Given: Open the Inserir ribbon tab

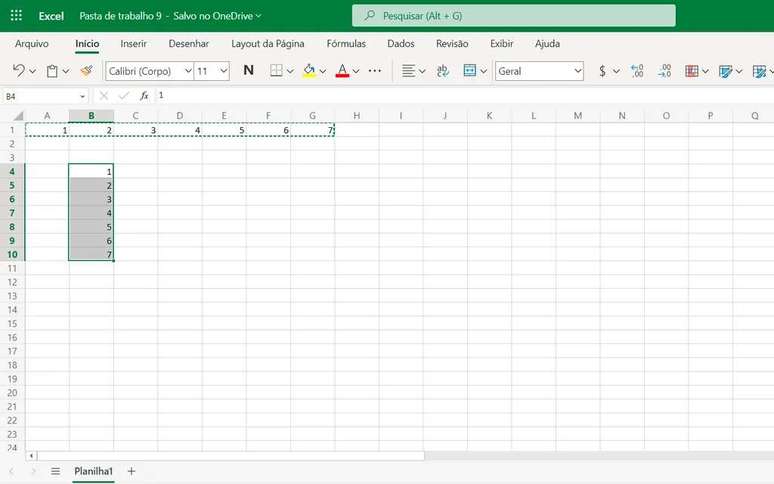Looking at the screenshot, I should point(133,44).
